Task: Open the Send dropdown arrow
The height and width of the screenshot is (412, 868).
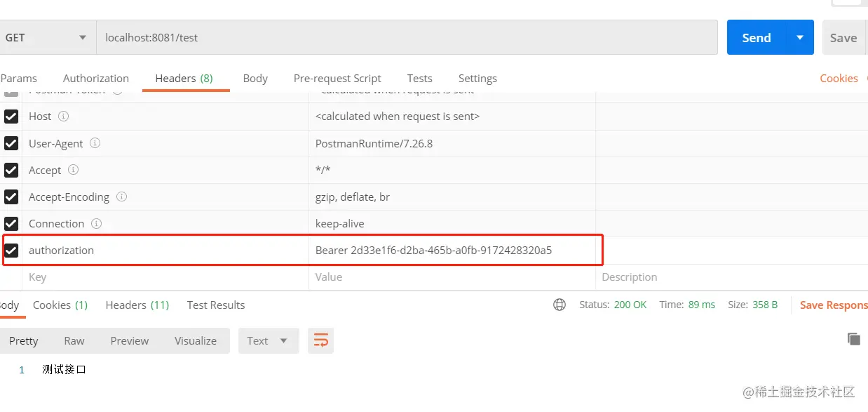Action: 800,38
